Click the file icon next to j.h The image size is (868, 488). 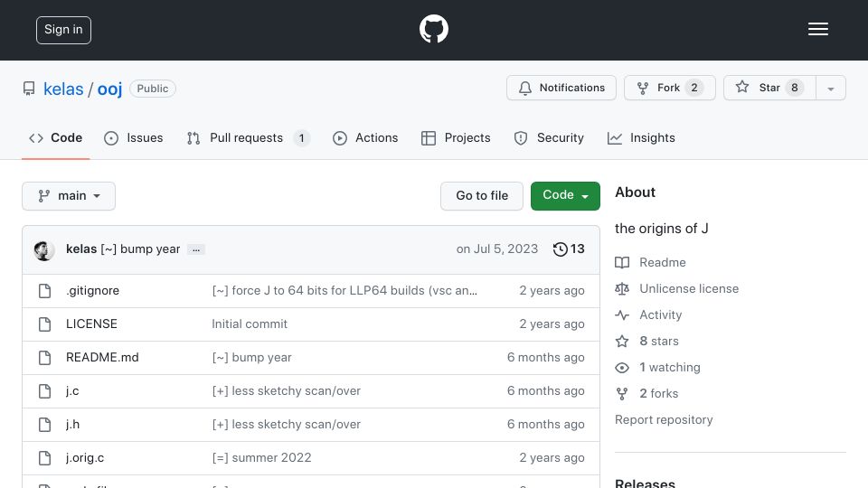[x=45, y=425]
